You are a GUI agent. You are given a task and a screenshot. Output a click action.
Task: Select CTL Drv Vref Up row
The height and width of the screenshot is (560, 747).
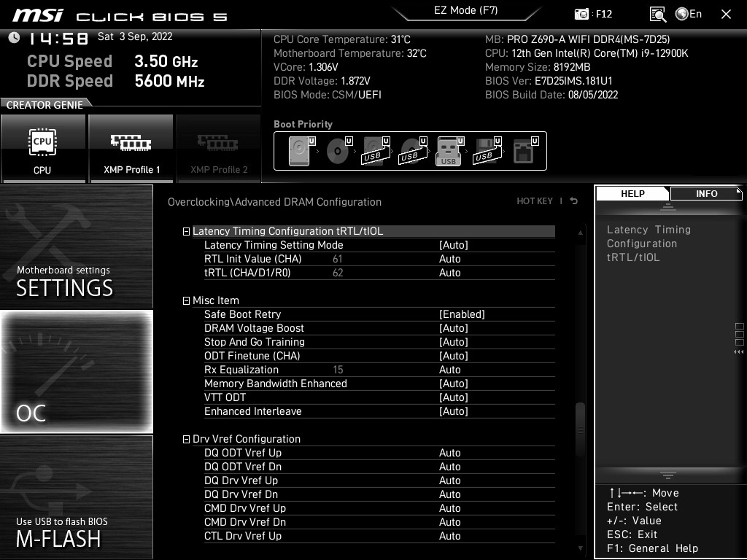(379, 536)
